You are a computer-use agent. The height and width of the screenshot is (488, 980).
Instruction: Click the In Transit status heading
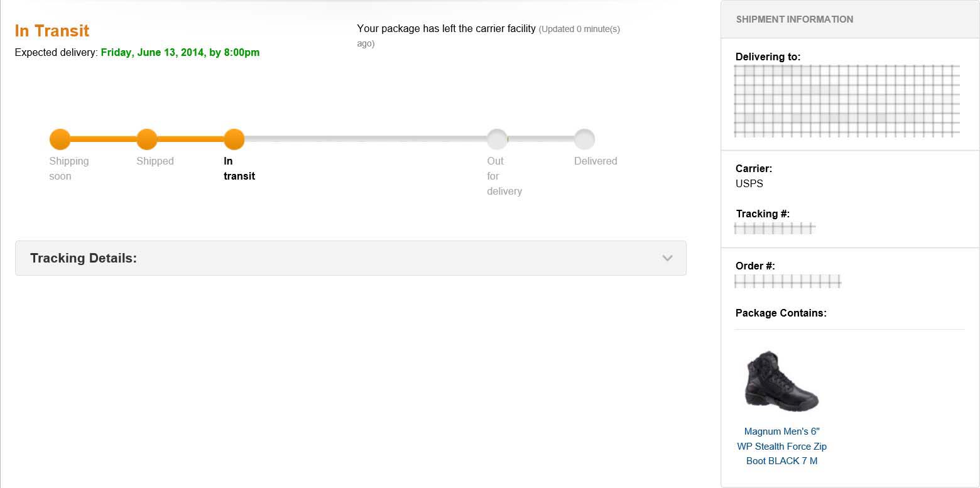[52, 31]
